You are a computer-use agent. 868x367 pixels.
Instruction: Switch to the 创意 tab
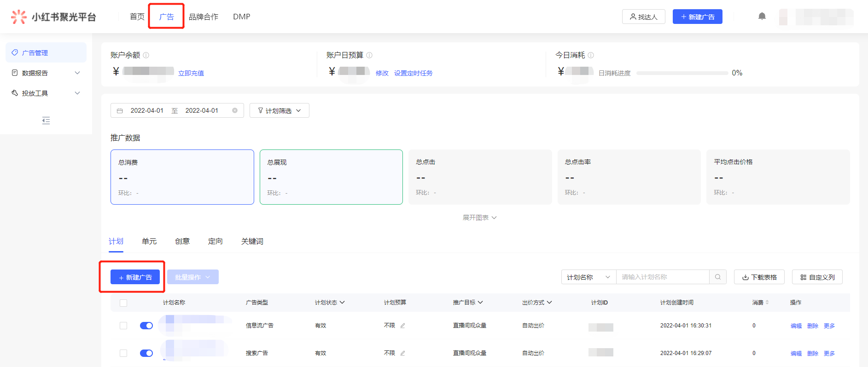click(x=182, y=241)
